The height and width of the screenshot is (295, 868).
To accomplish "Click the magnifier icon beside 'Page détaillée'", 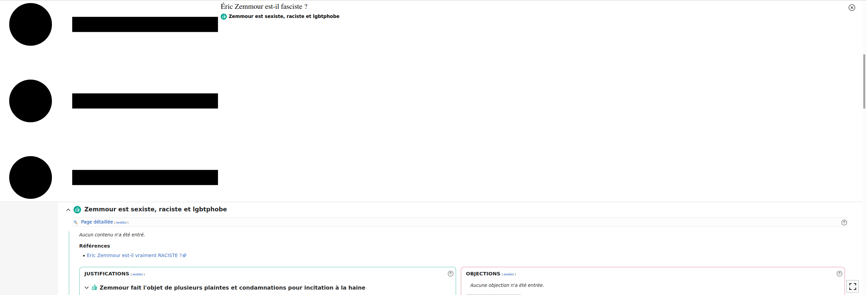I will [76, 222].
